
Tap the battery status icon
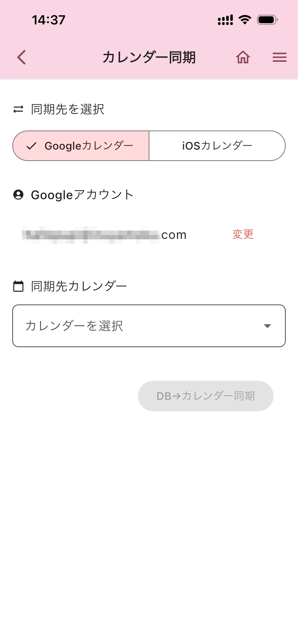(x=267, y=20)
